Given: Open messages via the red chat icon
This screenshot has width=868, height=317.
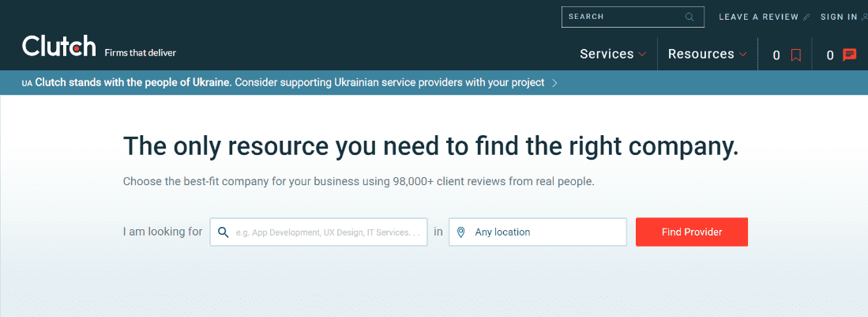Looking at the screenshot, I should [x=850, y=55].
